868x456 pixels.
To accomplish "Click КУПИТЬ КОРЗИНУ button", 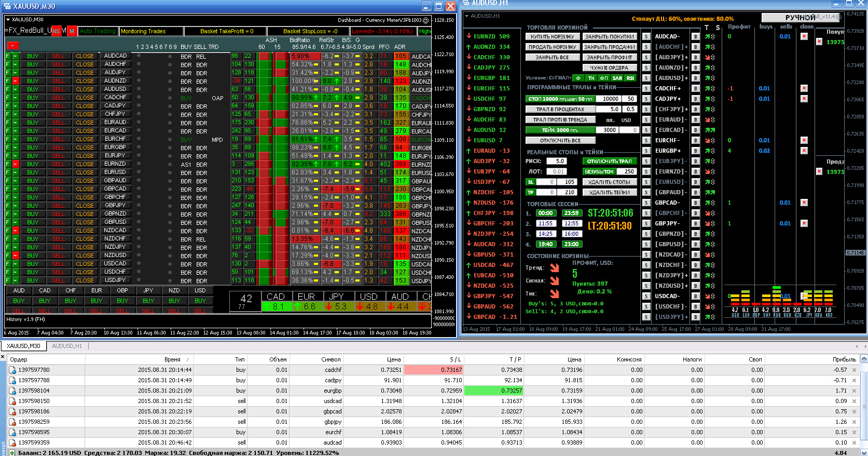I will 553,36.
